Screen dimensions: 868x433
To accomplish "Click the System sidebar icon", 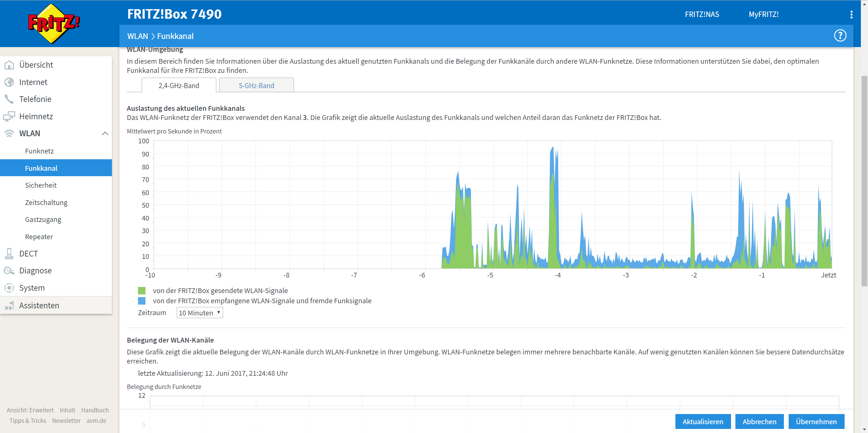I will click(9, 288).
